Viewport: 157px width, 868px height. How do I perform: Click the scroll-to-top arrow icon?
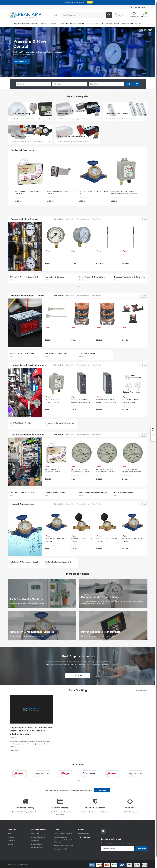[x=153, y=439]
